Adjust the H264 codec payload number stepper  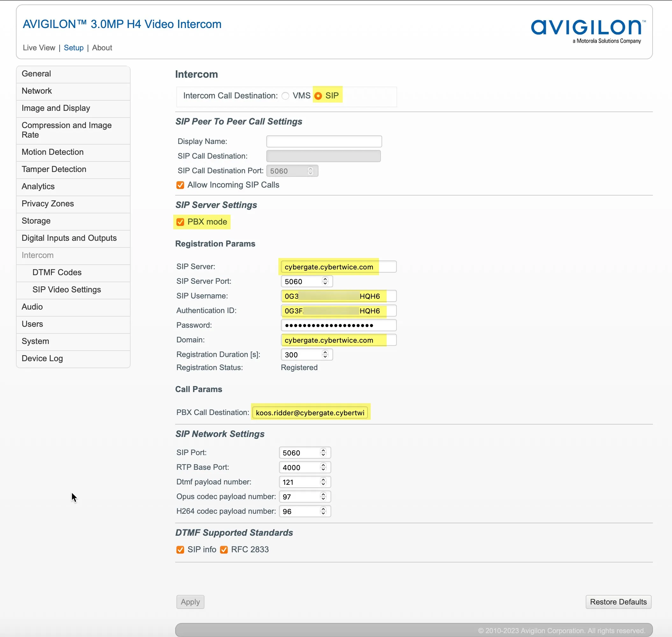[323, 512]
